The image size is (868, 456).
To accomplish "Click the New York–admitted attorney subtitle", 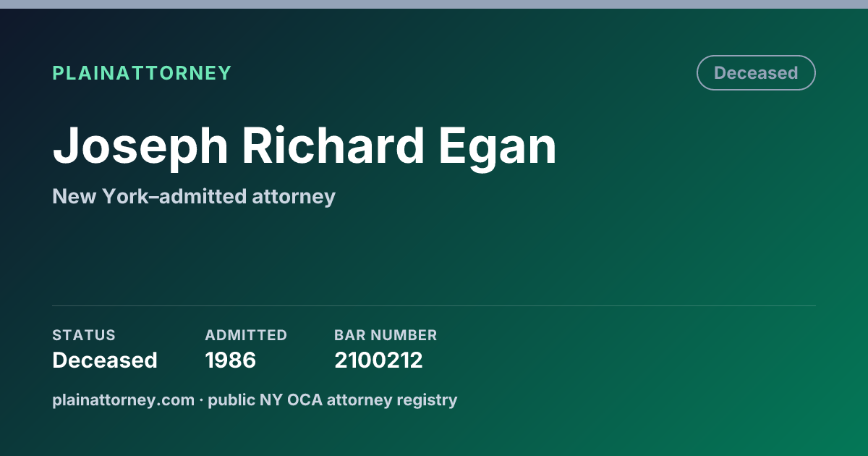I will click(x=194, y=196).
